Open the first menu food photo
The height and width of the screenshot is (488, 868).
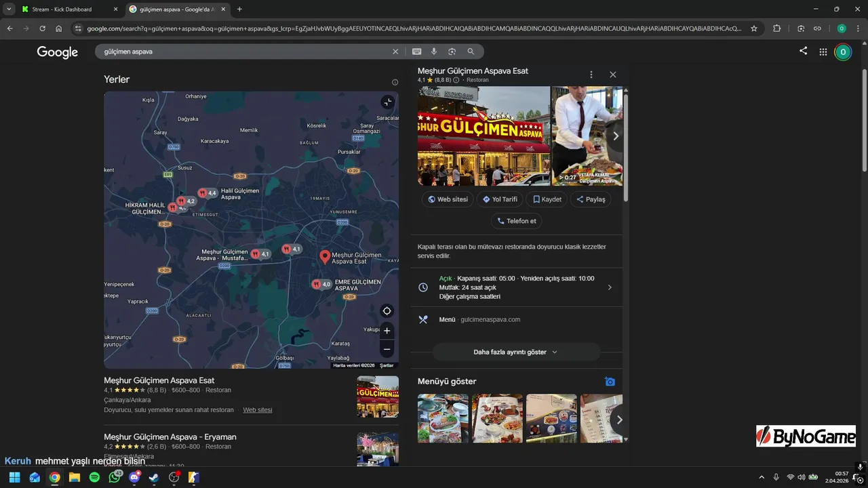(x=443, y=418)
